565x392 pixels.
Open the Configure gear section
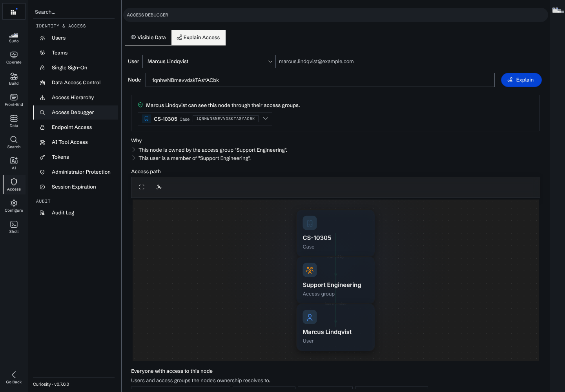(x=14, y=206)
